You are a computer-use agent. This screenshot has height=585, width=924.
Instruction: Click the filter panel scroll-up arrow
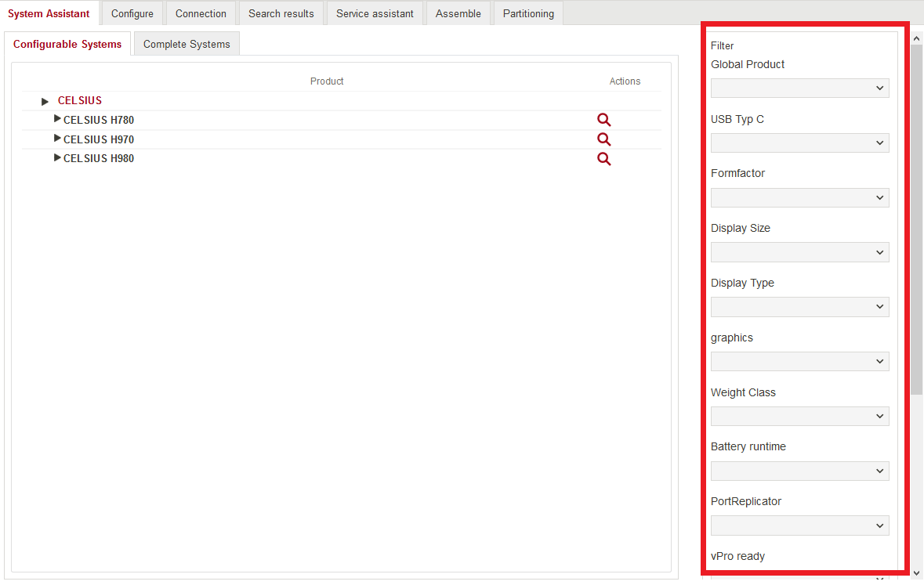coord(916,39)
